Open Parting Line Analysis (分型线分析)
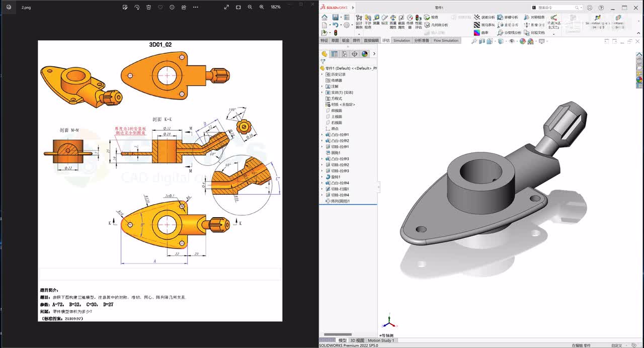 point(510,33)
